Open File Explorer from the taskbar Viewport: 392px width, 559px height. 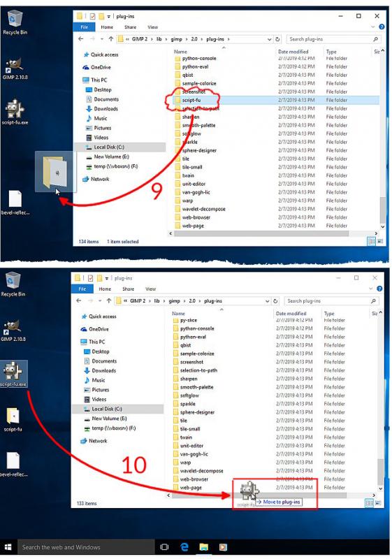(x=204, y=547)
